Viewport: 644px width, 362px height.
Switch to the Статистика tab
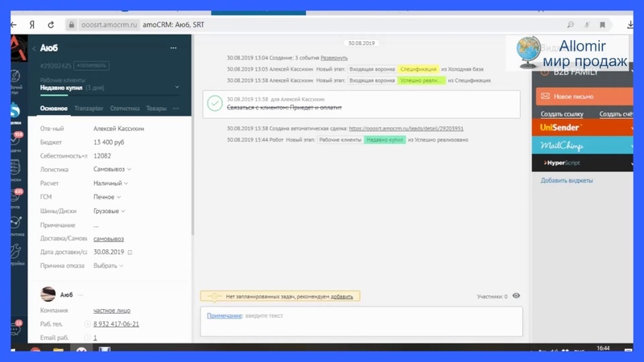click(124, 109)
